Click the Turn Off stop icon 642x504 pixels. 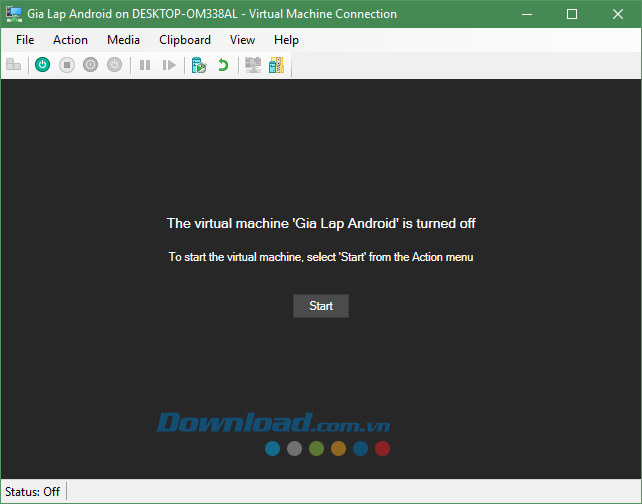pos(67,65)
